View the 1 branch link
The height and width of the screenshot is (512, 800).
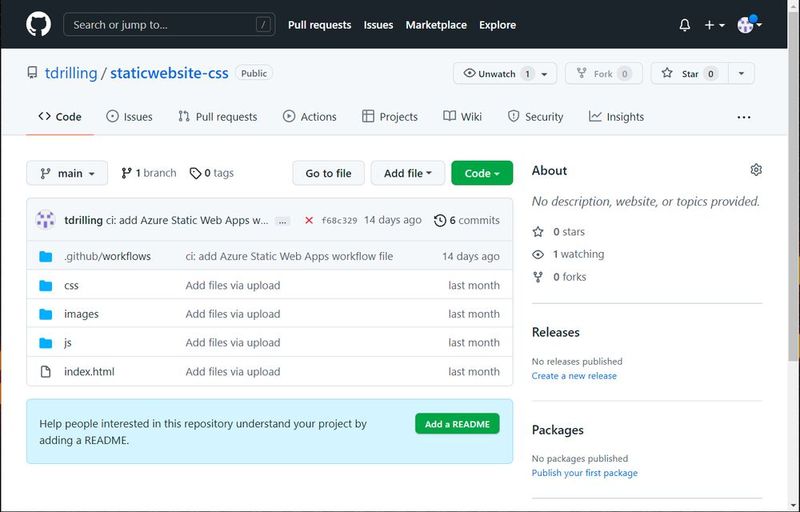pos(148,173)
